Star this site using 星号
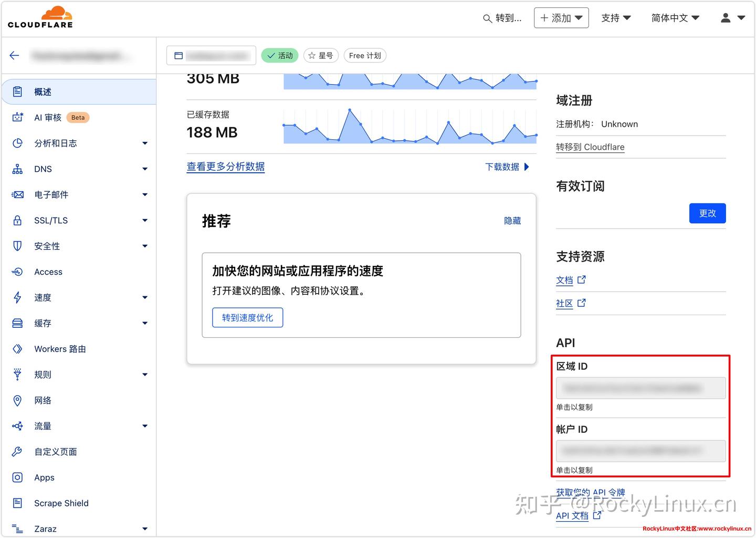The height and width of the screenshot is (538, 756). (x=321, y=55)
